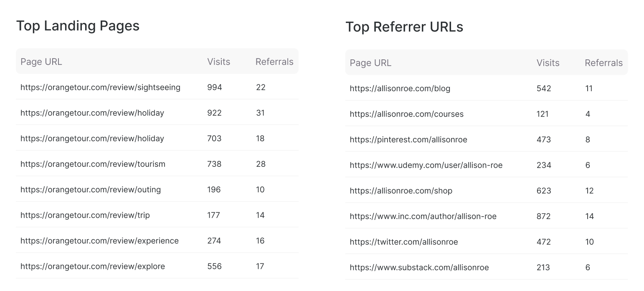
Task: Open the orangetour explore review link
Action: (x=93, y=266)
